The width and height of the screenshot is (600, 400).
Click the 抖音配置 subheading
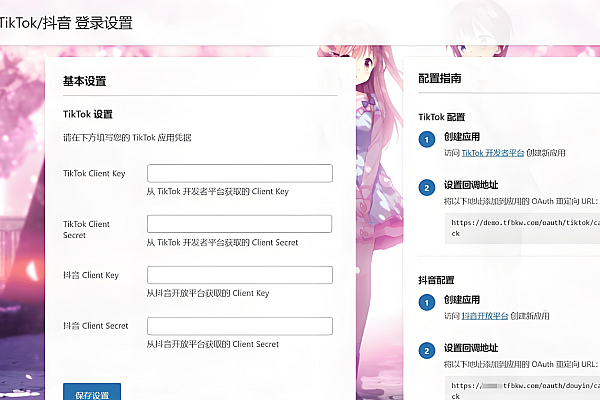(436, 280)
